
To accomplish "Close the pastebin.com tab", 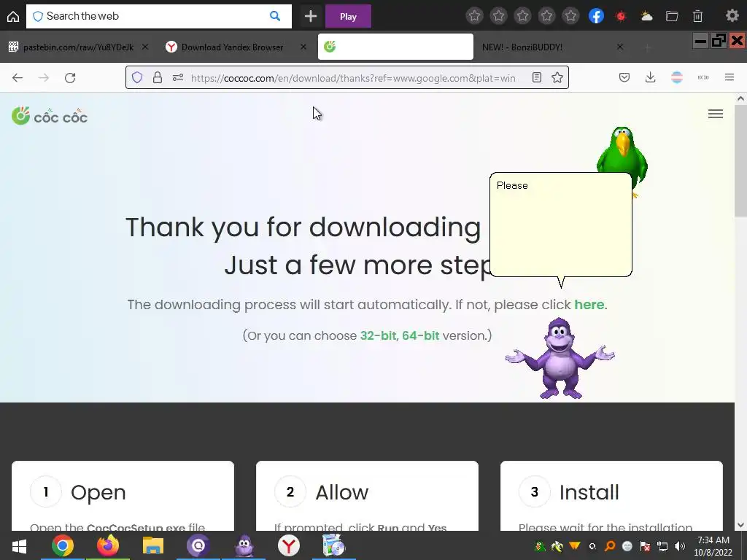I will (x=145, y=47).
